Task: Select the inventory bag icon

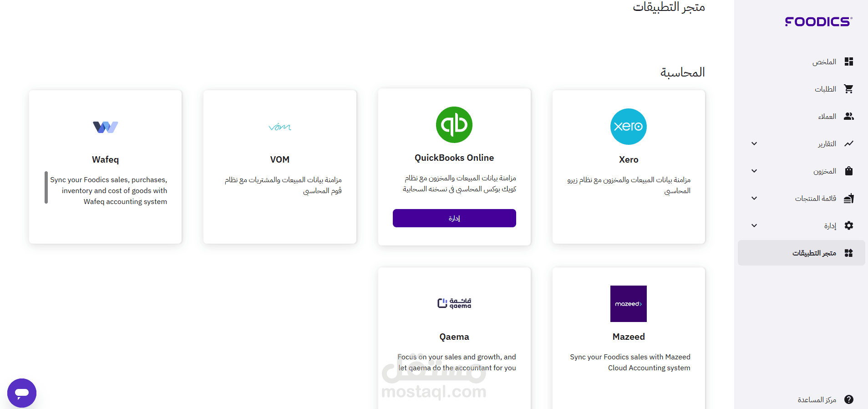Action: click(848, 171)
